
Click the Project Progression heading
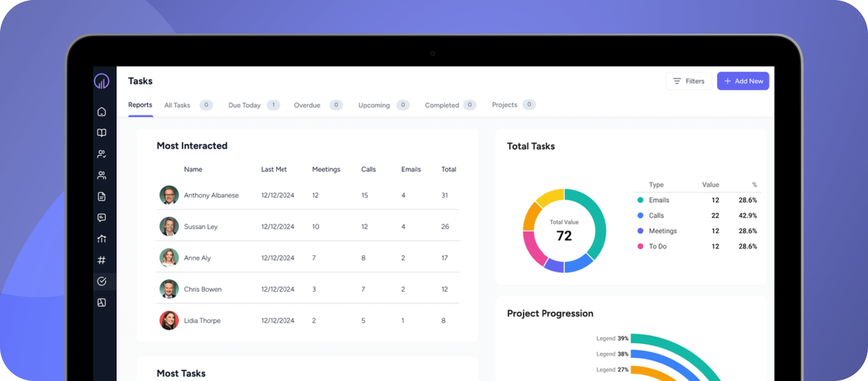click(550, 314)
